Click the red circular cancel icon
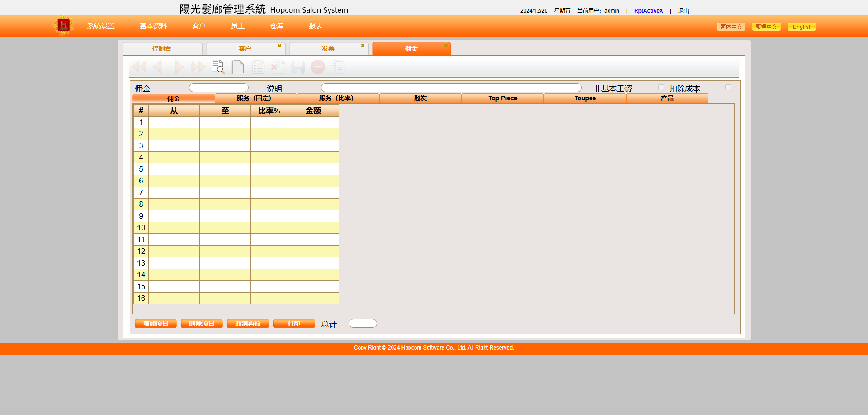The height and width of the screenshot is (415, 868). click(318, 67)
